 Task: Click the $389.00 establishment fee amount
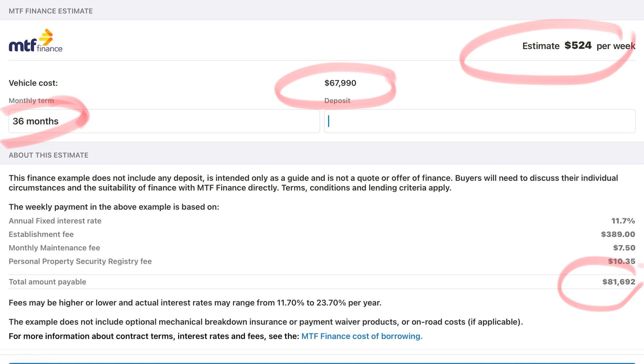click(x=618, y=235)
